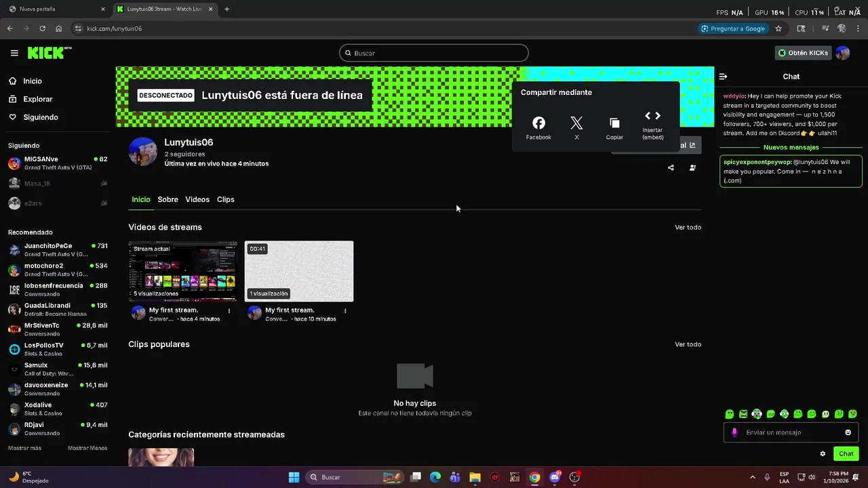Share channel on Facebook
Screen dimensions: 868x488
point(538,127)
